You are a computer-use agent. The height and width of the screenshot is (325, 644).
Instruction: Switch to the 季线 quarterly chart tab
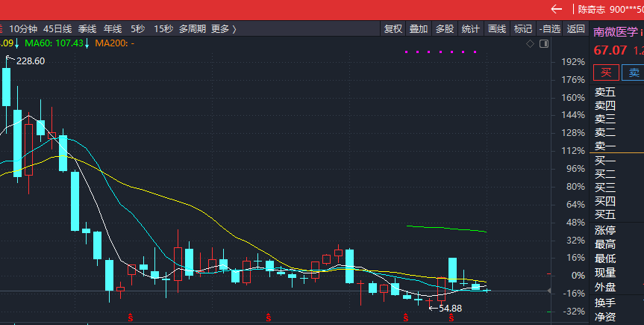[x=88, y=29]
